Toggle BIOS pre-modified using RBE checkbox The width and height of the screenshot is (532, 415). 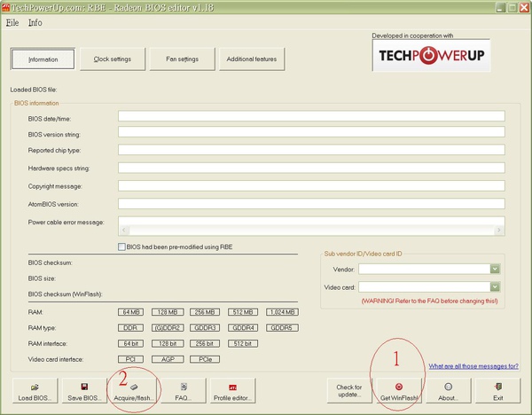click(x=121, y=247)
